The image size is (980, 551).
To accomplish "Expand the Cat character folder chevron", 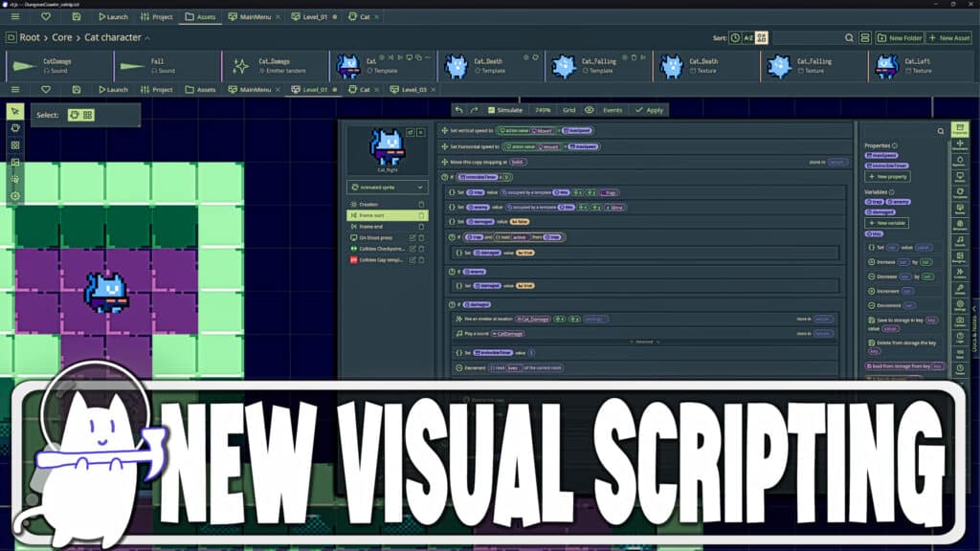I will pyautogui.click(x=147, y=38).
